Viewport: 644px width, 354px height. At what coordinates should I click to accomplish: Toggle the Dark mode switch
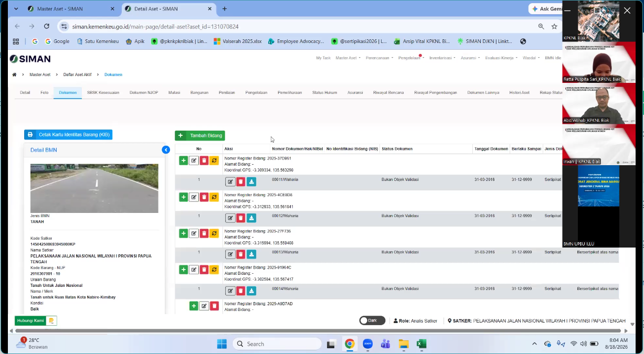(372, 320)
